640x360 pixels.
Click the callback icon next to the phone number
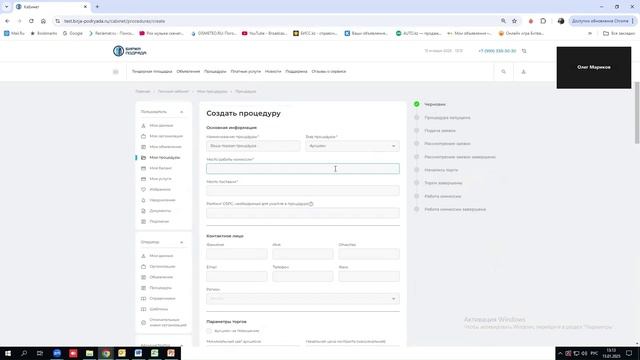pyautogui.click(x=524, y=51)
